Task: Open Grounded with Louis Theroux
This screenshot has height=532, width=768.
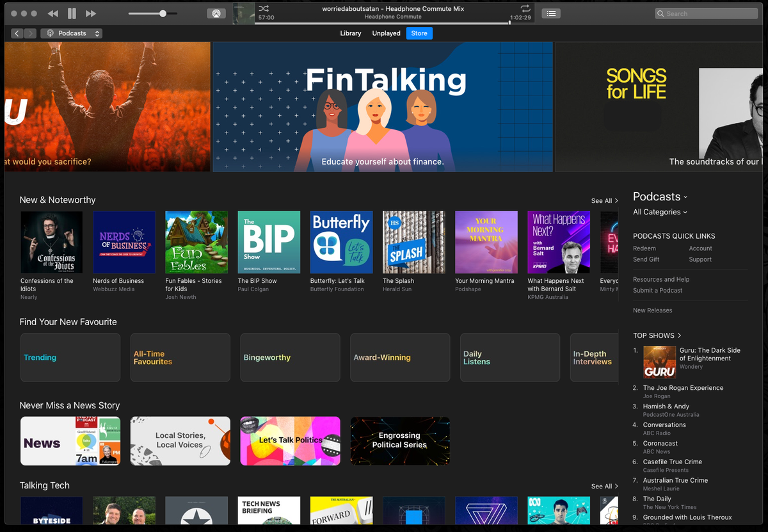Action: coord(687,517)
